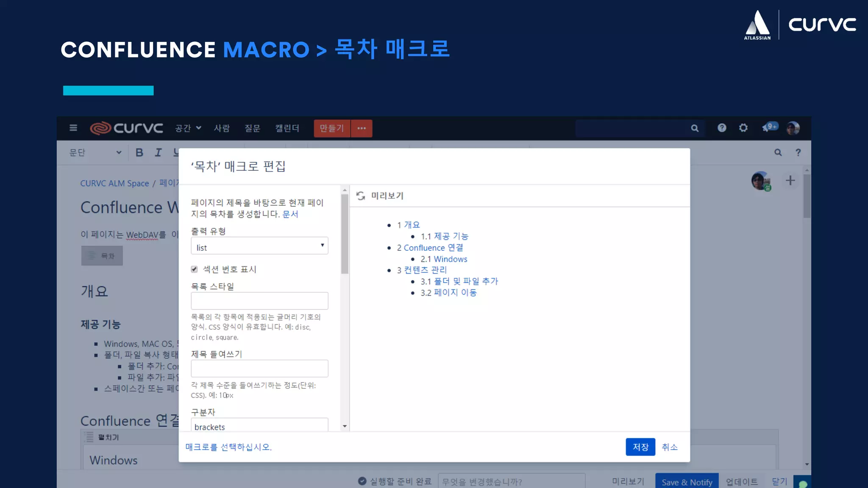Open the 질문 menu item
The image size is (868, 488).
[252, 128]
